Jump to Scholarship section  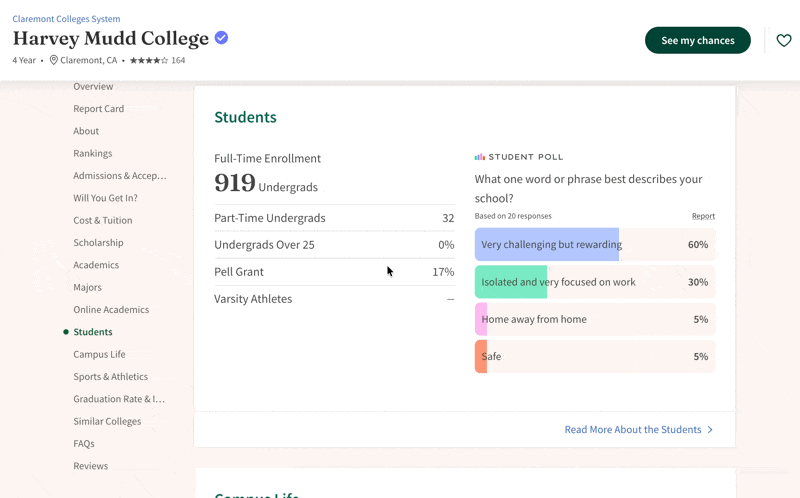click(x=98, y=242)
